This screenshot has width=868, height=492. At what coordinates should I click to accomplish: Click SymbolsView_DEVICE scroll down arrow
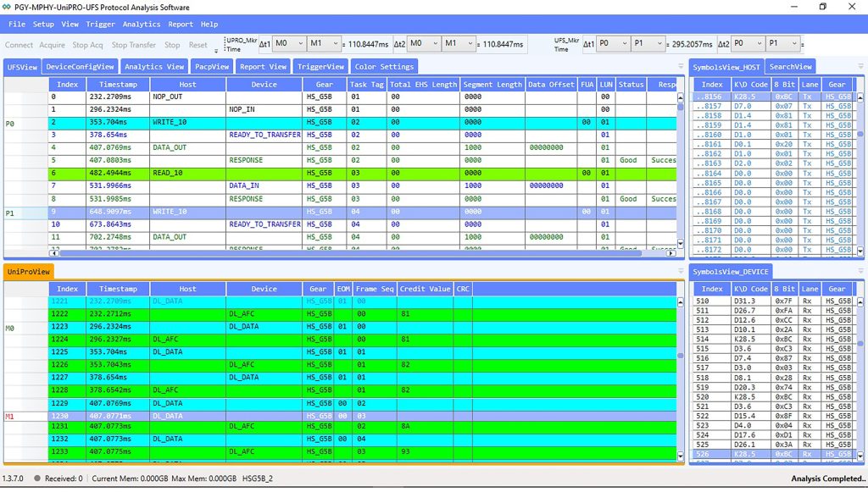(860, 456)
